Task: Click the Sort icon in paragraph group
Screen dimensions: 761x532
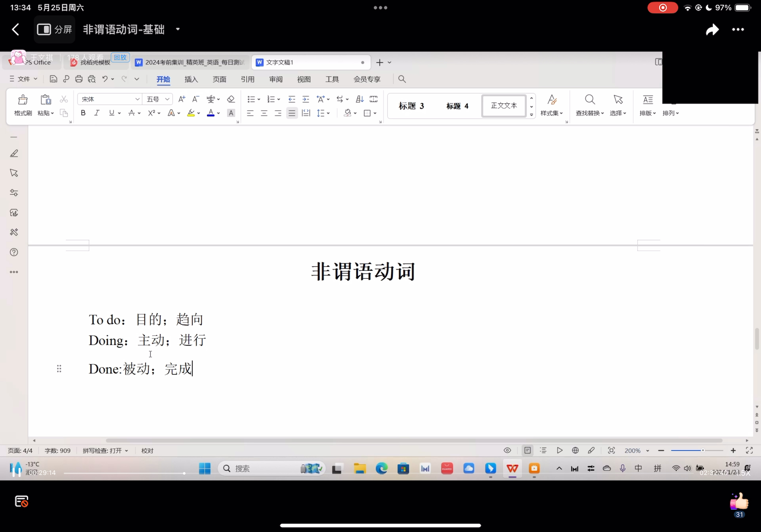Action: [359, 99]
